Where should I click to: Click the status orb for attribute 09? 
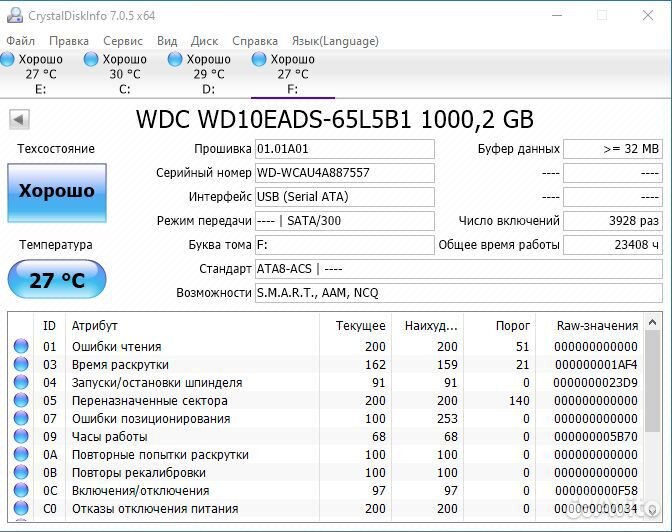coord(21,436)
